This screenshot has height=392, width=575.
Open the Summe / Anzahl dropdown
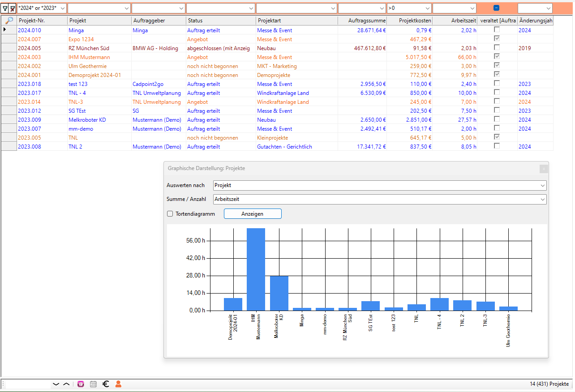coord(542,200)
